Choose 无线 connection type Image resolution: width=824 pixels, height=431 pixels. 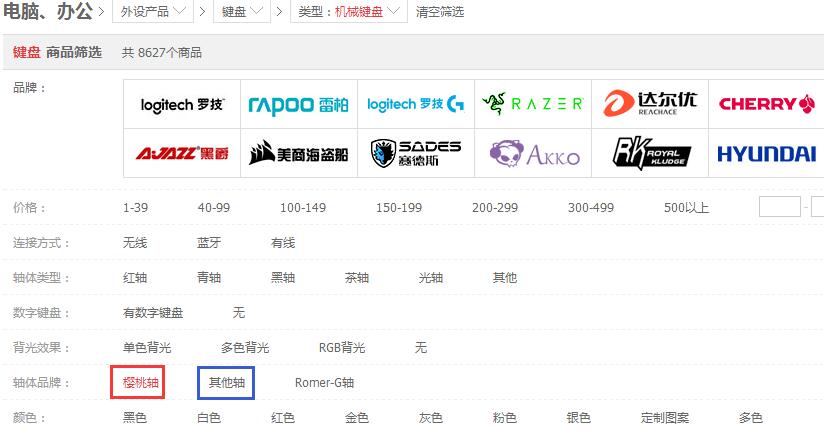pos(135,243)
